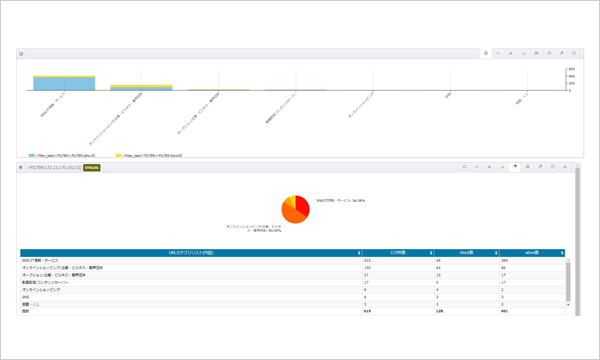Viewport: 600px width, 360px height.
Task: Select the first table row with 410 logs
Action: (293, 261)
